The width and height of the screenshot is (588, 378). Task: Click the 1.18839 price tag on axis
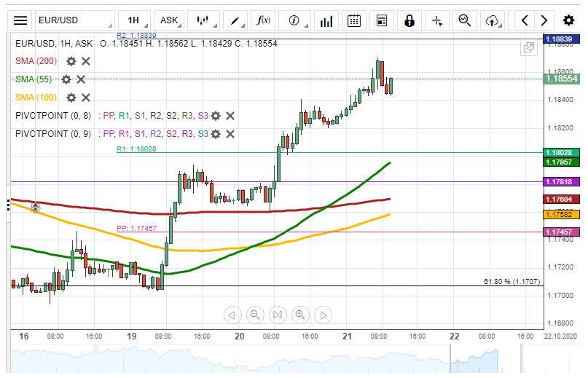pyautogui.click(x=561, y=39)
